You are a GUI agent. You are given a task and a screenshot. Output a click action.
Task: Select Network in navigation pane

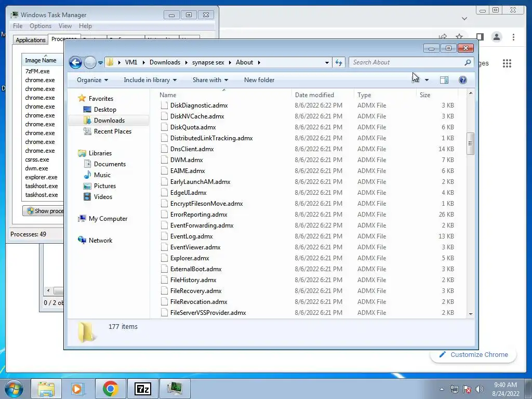click(x=100, y=241)
